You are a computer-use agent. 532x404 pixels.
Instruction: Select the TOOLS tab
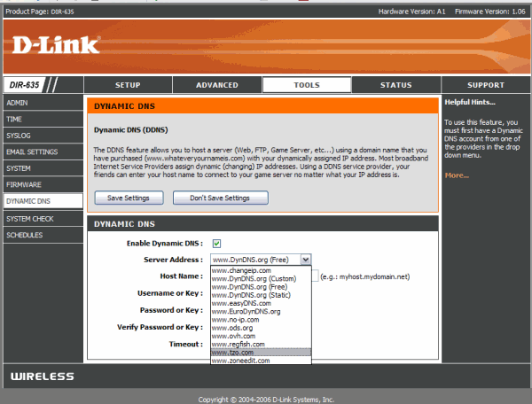(x=307, y=85)
